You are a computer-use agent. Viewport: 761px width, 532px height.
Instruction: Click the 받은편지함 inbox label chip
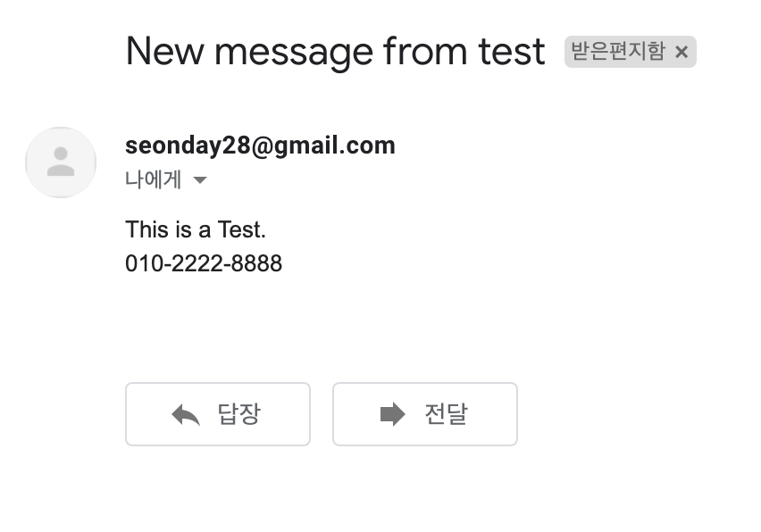[x=618, y=52]
